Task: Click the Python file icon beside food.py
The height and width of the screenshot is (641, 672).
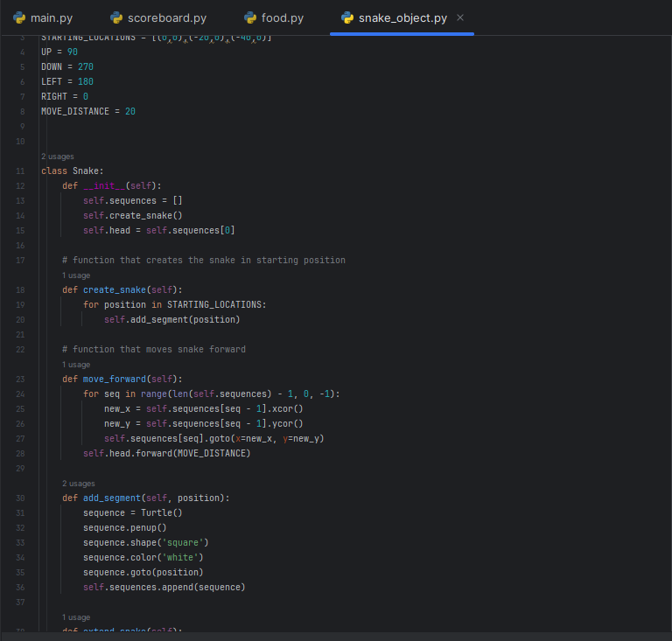Action: pyautogui.click(x=250, y=17)
